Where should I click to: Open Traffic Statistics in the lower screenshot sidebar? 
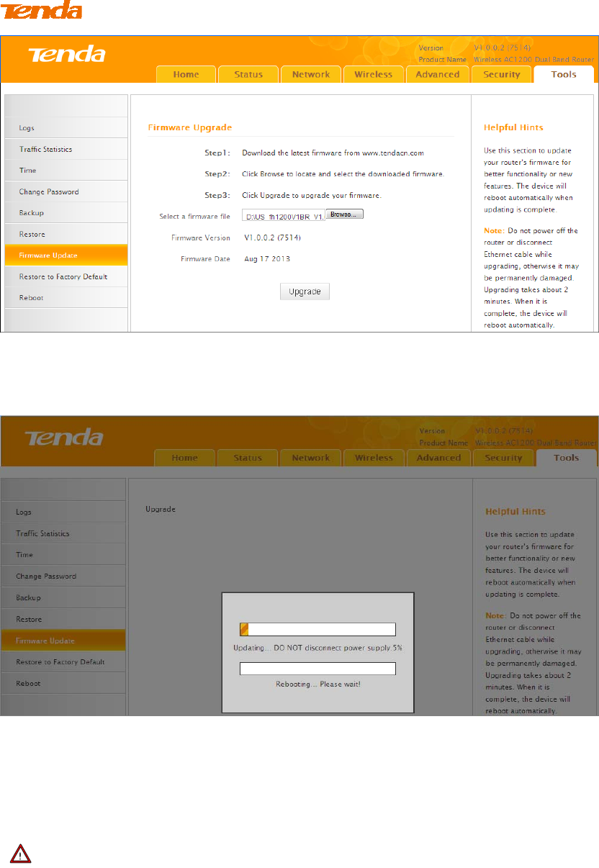tap(63, 534)
